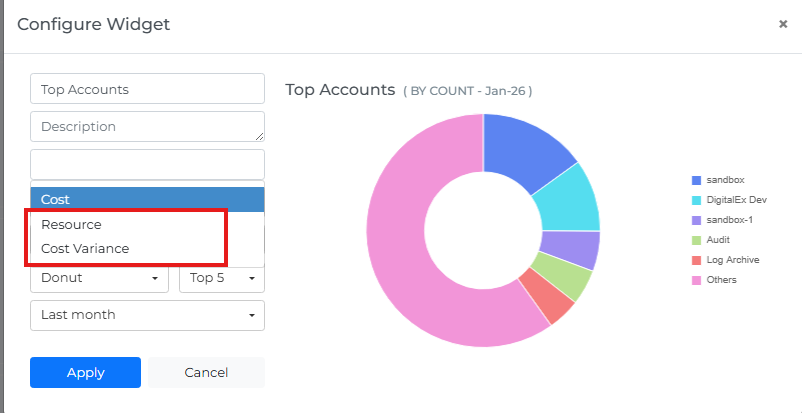Click the Others pink legend swatch
This screenshot has width=802, height=413.
696,280
